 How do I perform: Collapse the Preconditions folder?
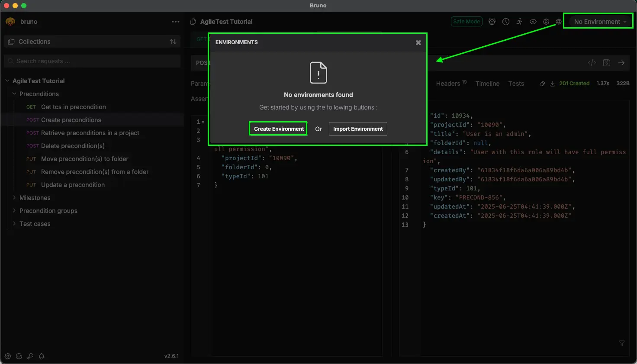point(14,94)
